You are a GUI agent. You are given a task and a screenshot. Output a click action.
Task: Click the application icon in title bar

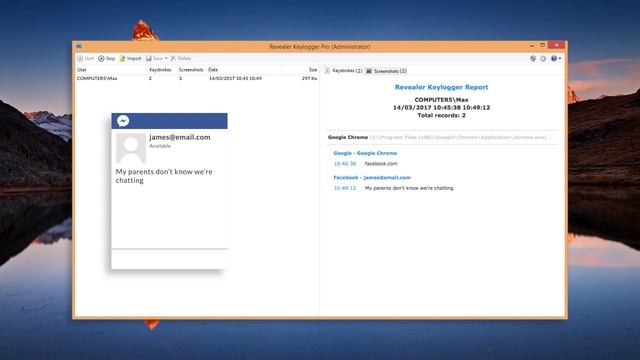(x=79, y=46)
